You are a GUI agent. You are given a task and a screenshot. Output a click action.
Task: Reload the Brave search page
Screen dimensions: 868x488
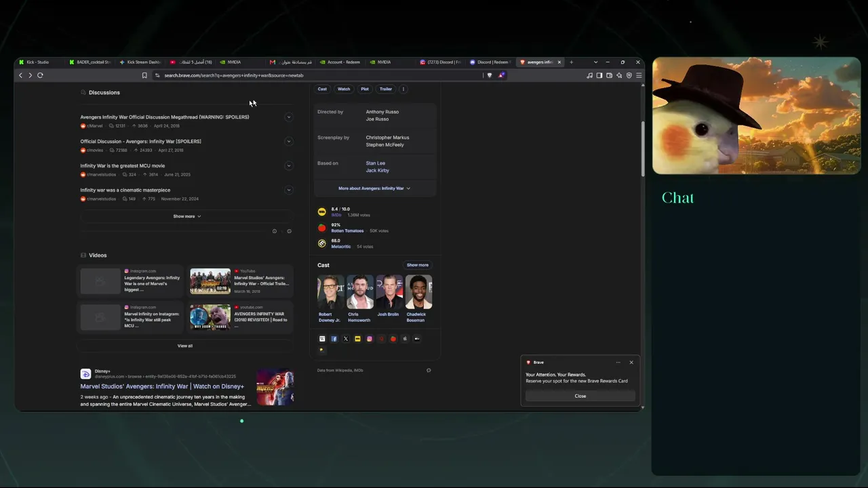coord(40,75)
